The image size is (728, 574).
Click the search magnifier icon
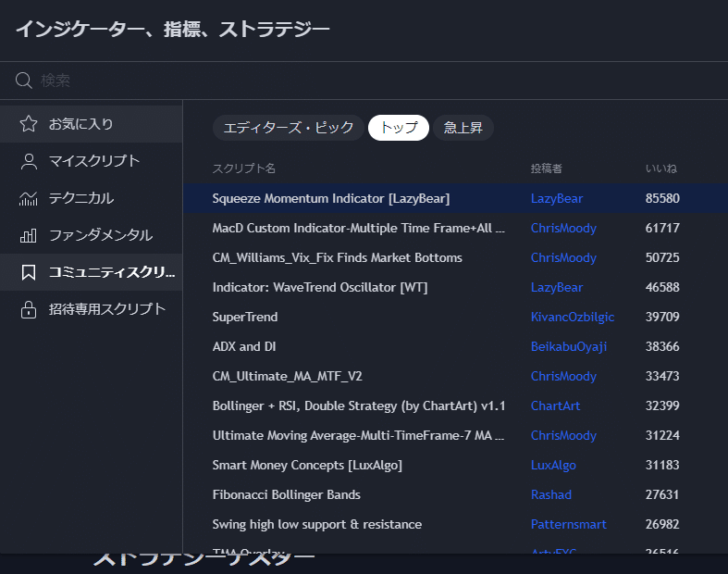24,81
